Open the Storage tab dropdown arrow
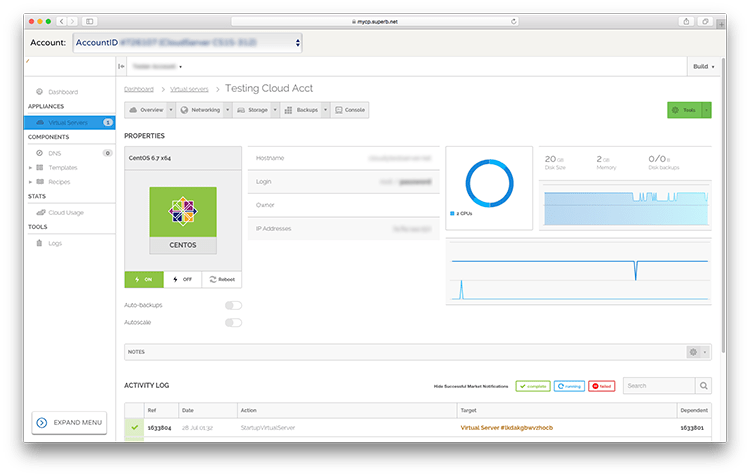The image size is (750, 476). click(275, 110)
